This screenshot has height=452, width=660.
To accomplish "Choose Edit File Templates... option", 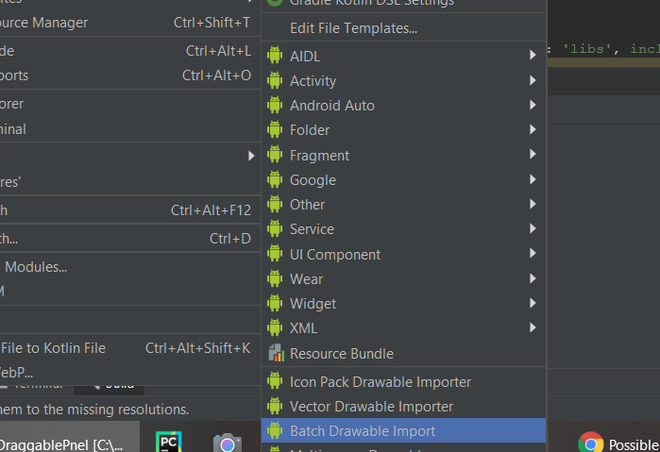I will point(353,28).
